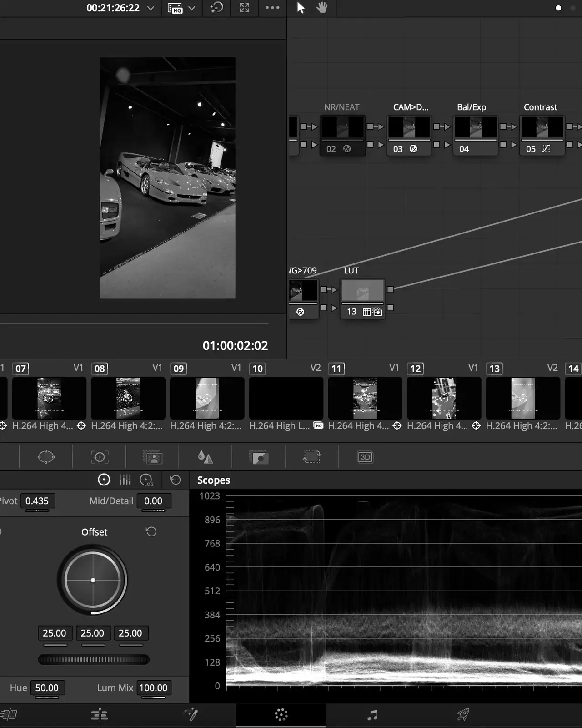Go to the Fairlight page

click(x=372, y=715)
